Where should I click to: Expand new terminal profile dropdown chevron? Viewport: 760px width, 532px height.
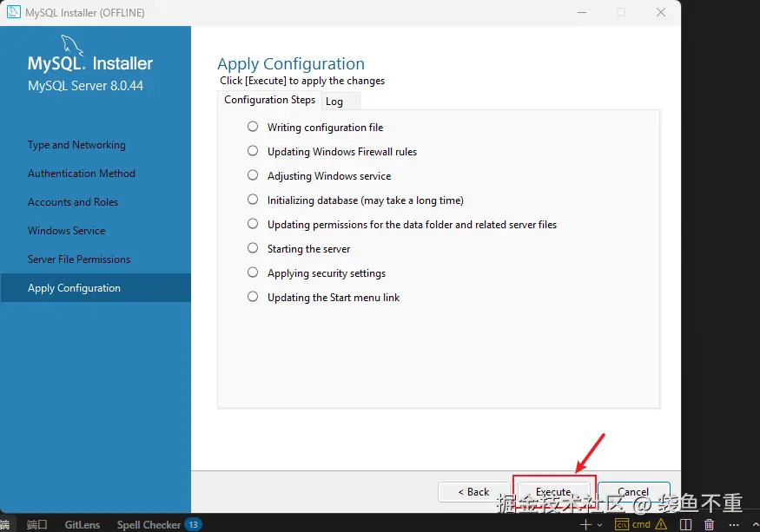600,525
